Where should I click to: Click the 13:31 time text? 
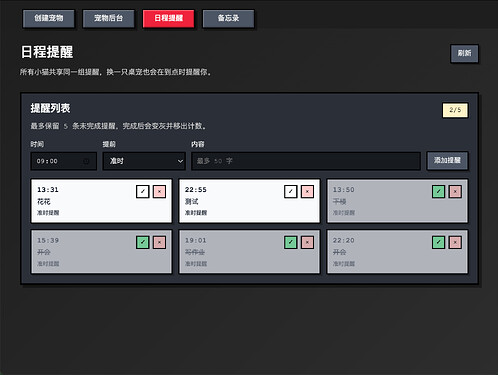pyautogui.click(x=48, y=190)
